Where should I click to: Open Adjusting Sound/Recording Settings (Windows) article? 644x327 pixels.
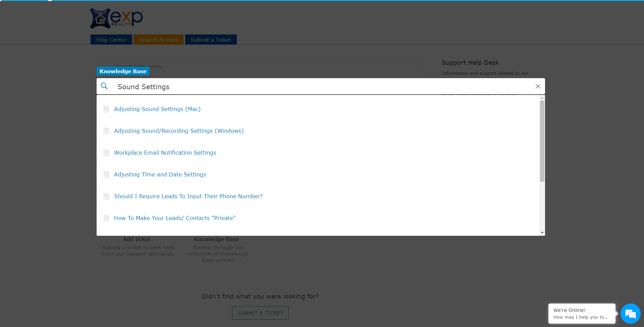click(x=179, y=131)
